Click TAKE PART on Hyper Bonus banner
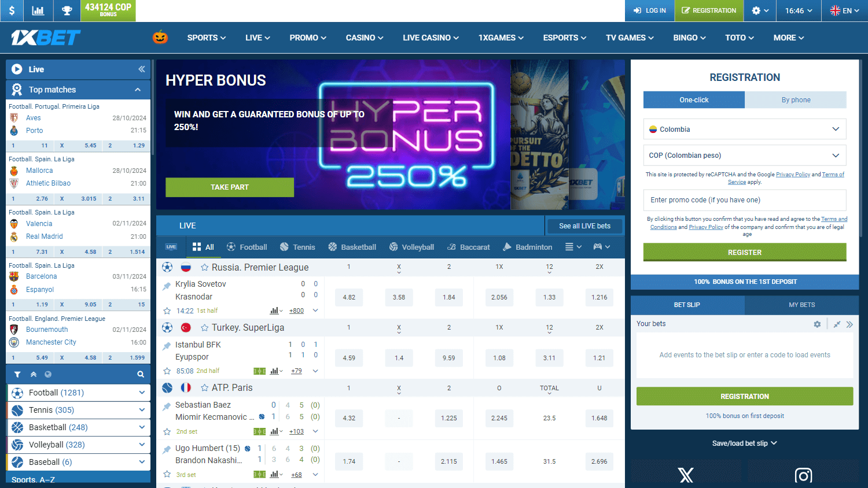This screenshot has height=488, width=868. [x=230, y=187]
